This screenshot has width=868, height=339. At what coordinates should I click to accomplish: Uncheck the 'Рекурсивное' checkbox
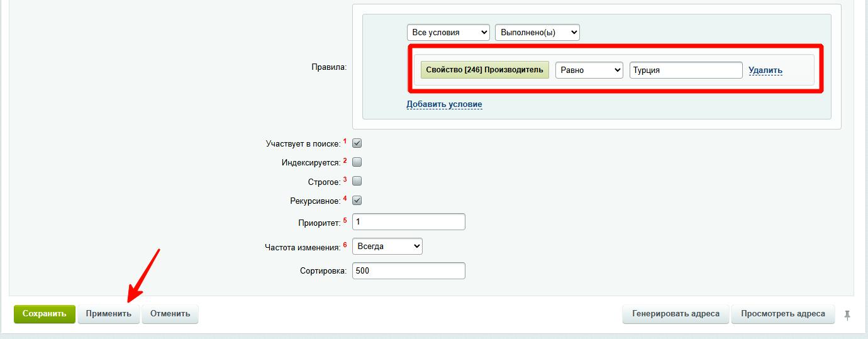coord(357,201)
